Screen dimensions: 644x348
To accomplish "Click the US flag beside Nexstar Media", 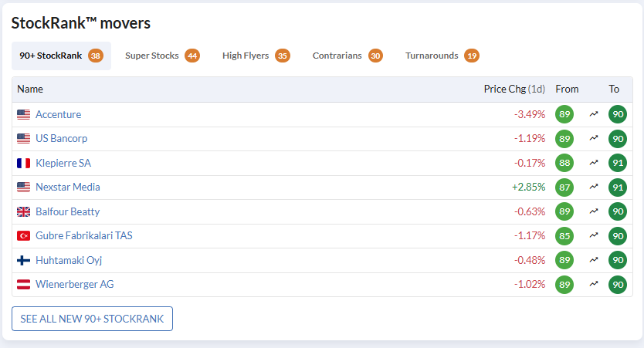I will coord(23,188).
